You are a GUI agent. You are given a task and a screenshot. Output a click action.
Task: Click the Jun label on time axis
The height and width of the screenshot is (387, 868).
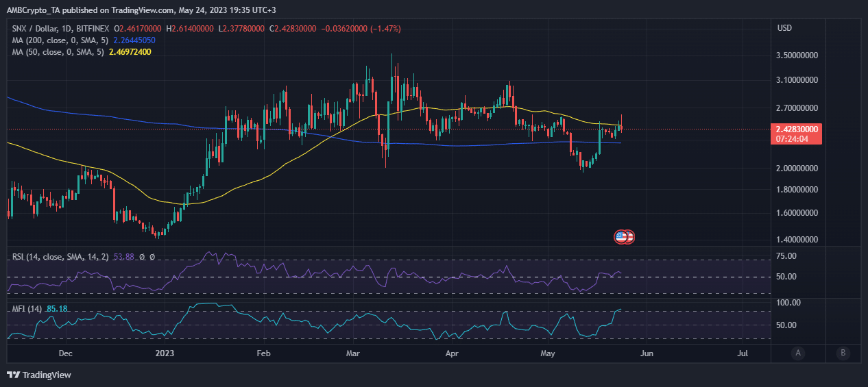click(645, 353)
